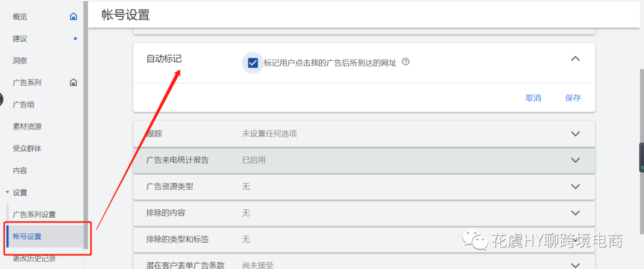Click blue notification dot next to 建议

(75, 39)
